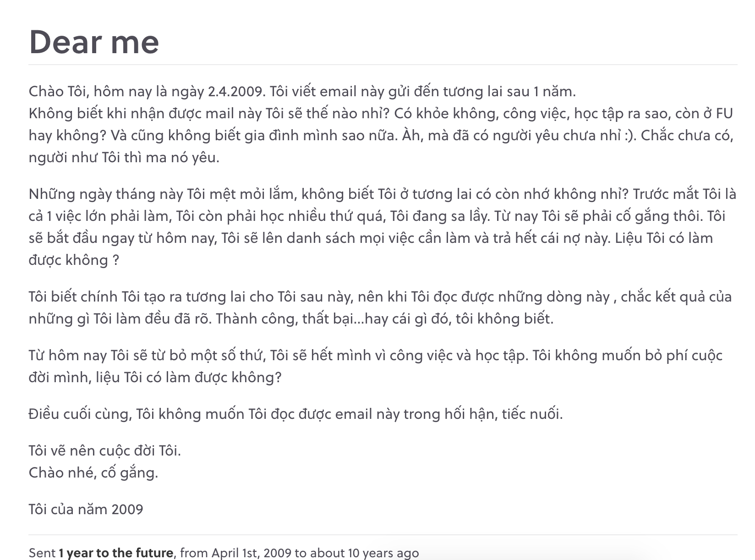Click the text "được không ?" ending second paragraph
This screenshot has width=755, height=560.
[74, 260]
